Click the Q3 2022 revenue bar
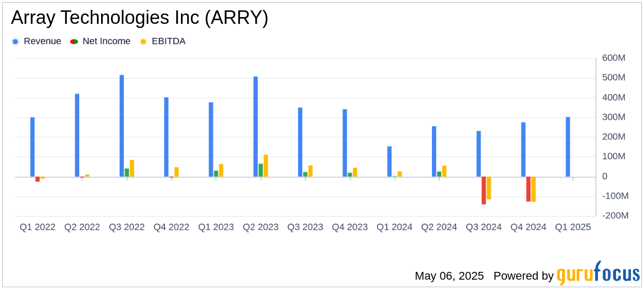This screenshot has width=644, height=289. [x=122, y=126]
